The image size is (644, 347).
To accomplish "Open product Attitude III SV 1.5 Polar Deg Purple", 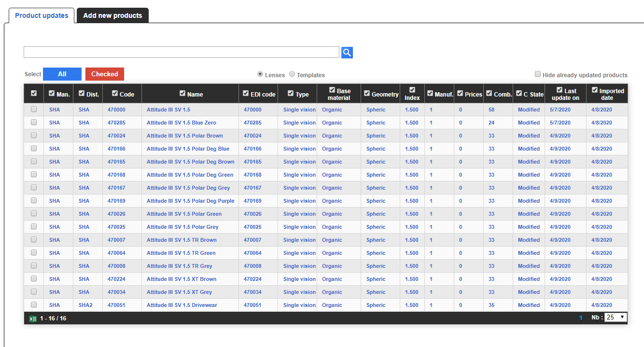I will point(190,201).
